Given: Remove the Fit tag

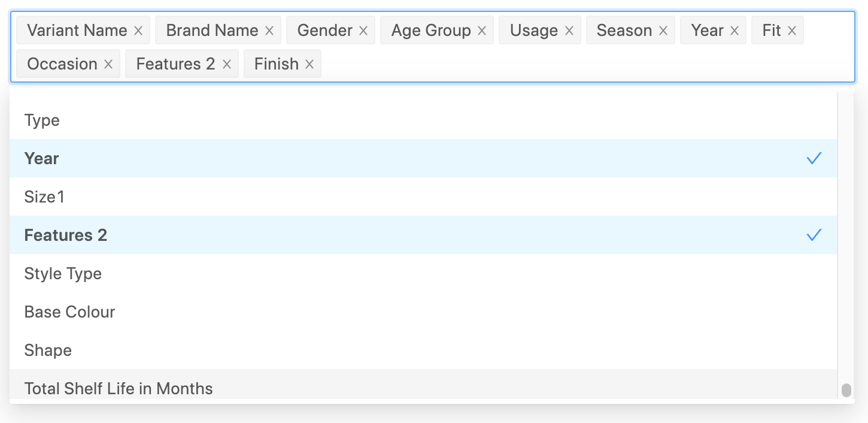Looking at the screenshot, I should [x=793, y=30].
